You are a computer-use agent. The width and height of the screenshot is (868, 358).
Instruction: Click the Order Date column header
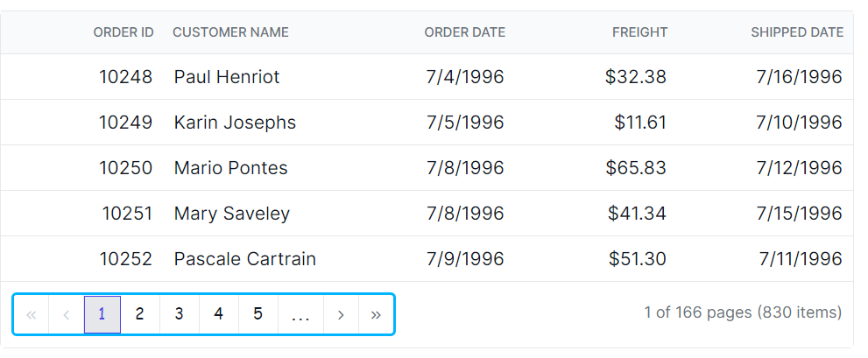pyautogui.click(x=464, y=32)
